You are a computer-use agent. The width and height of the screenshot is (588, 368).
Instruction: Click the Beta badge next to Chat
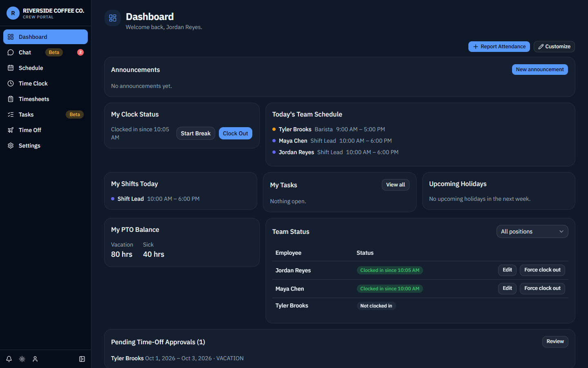pyautogui.click(x=54, y=52)
